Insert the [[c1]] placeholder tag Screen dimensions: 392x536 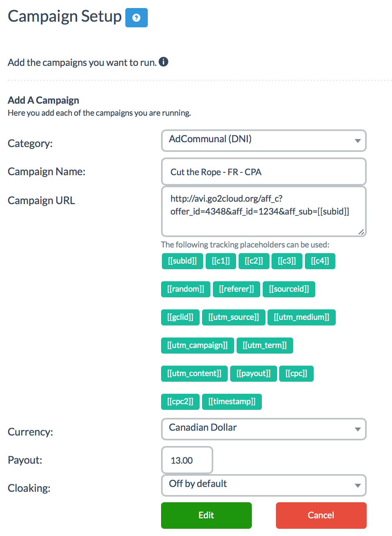(221, 261)
